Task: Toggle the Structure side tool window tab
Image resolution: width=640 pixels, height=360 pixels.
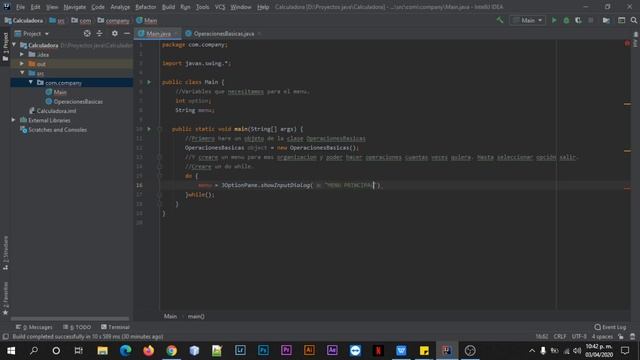Action: (5, 252)
